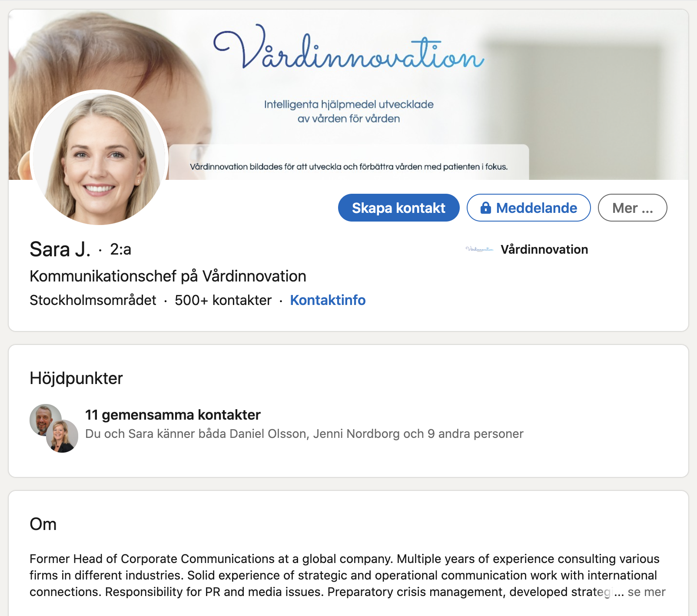Screen dimensions: 697x616
Task: Open the Kontaktinfo link
Action: click(328, 300)
